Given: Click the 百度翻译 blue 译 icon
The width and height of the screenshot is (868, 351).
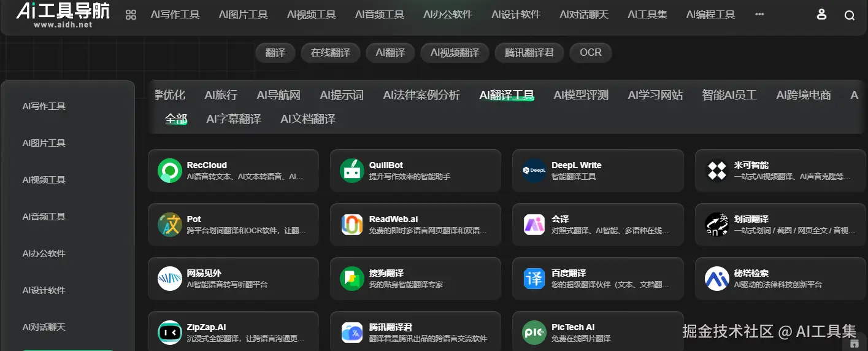Looking at the screenshot, I should [534, 279].
